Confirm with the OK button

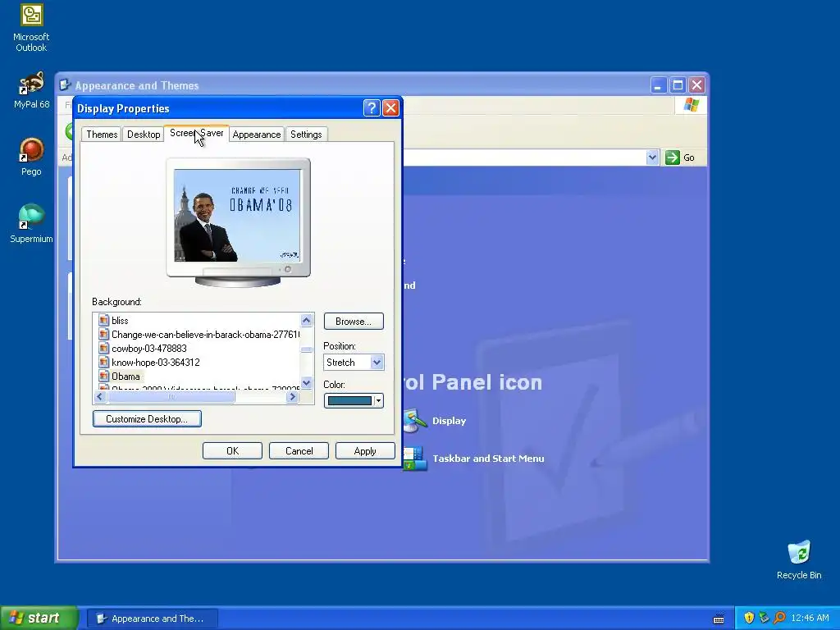point(232,451)
